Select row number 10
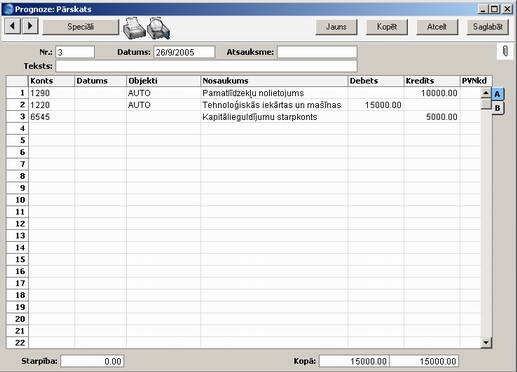The height and width of the screenshot is (372, 517). pos(17,200)
